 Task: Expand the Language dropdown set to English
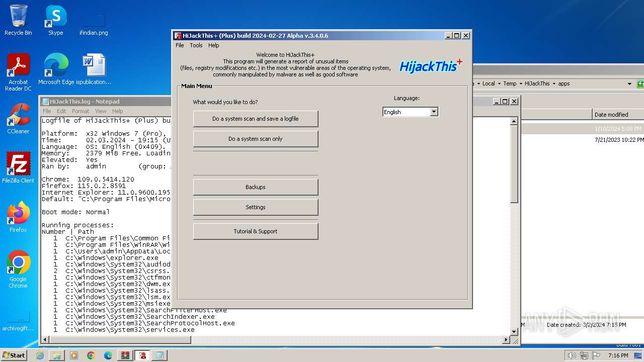pos(411,112)
